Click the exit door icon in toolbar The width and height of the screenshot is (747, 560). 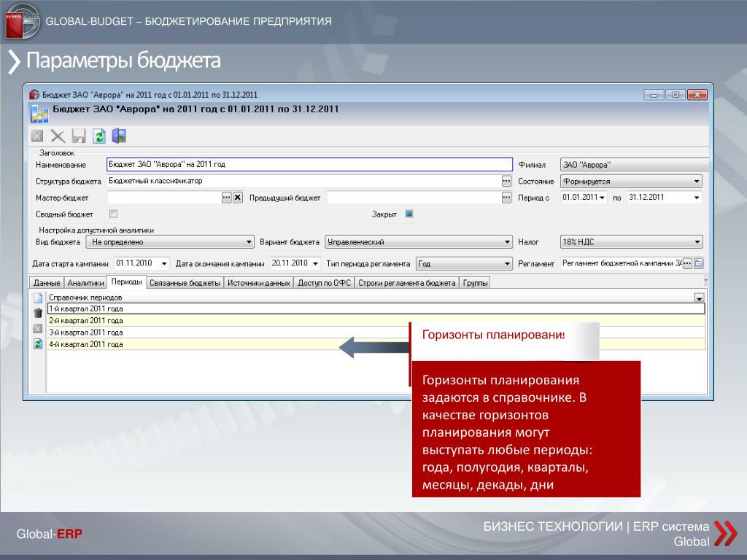pos(119,136)
